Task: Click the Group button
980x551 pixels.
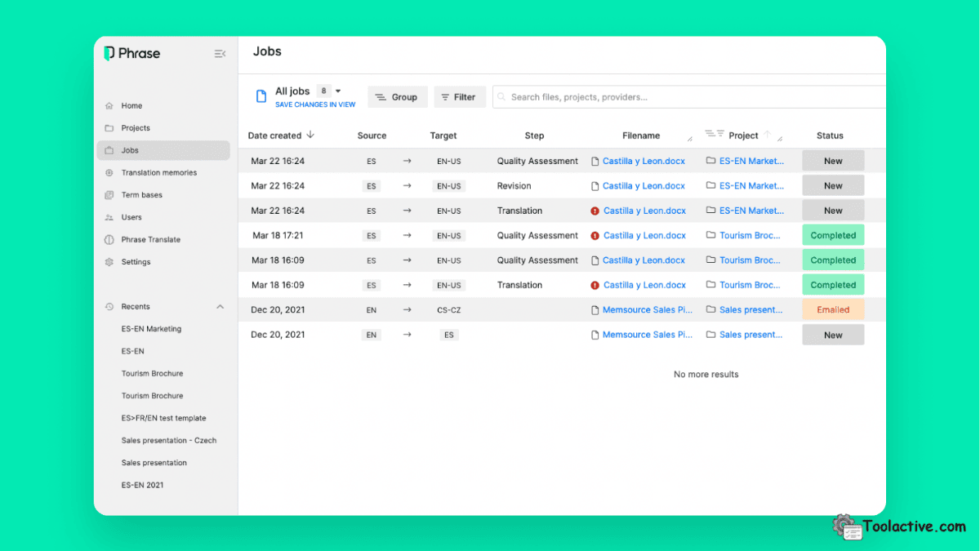Action: point(397,97)
